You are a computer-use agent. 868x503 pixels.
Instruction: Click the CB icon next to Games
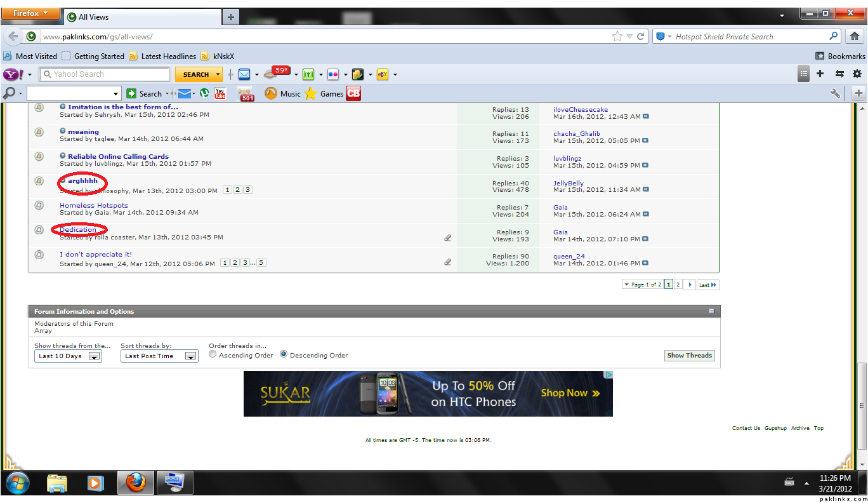click(x=353, y=93)
